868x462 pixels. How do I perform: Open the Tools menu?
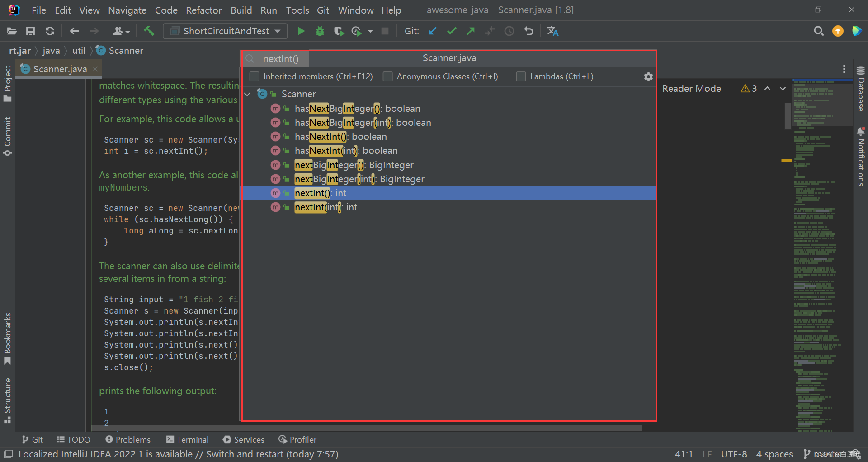[297, 10]
